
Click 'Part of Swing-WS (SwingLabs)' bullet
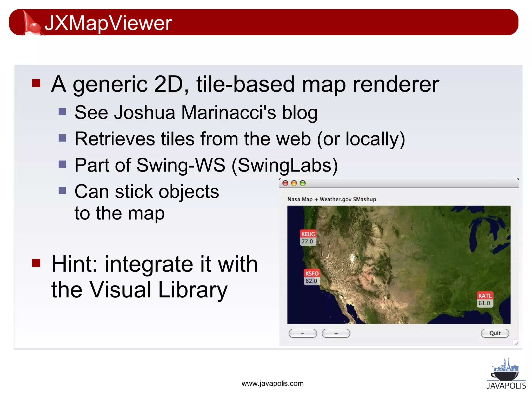tap(206, 165)
